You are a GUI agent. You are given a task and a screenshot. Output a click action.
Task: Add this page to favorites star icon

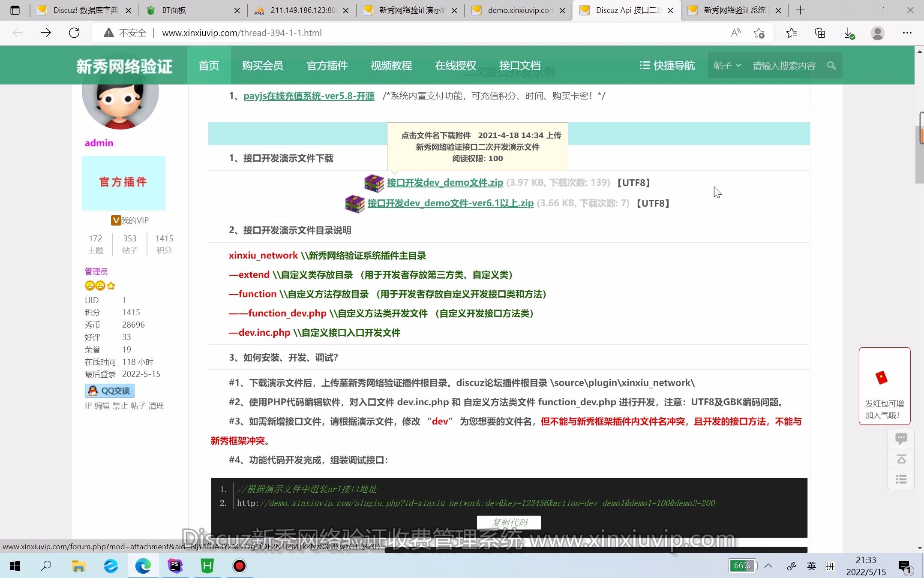pos(759,33)
